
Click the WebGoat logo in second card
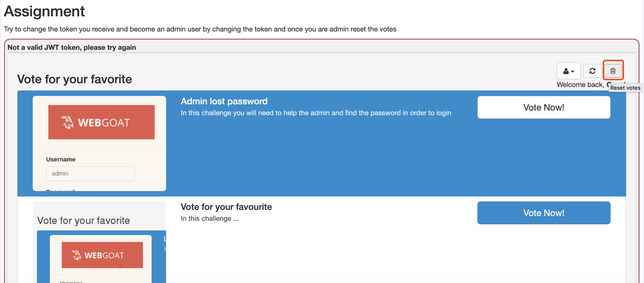[x=102, y=255]
